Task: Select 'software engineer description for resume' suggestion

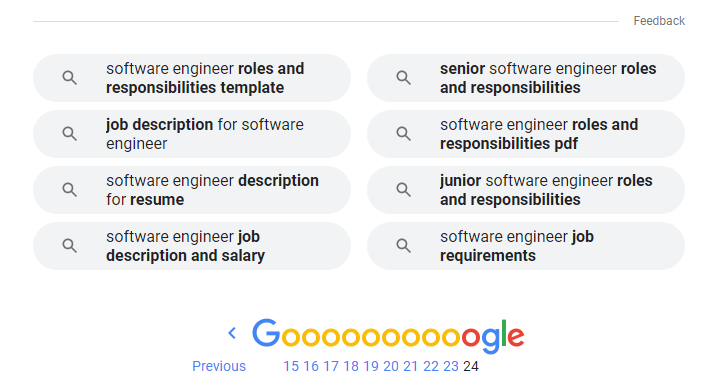Action: 192,190
